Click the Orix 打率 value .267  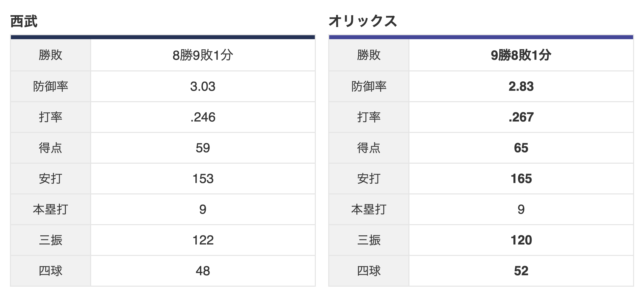click(x=521, y=117)
